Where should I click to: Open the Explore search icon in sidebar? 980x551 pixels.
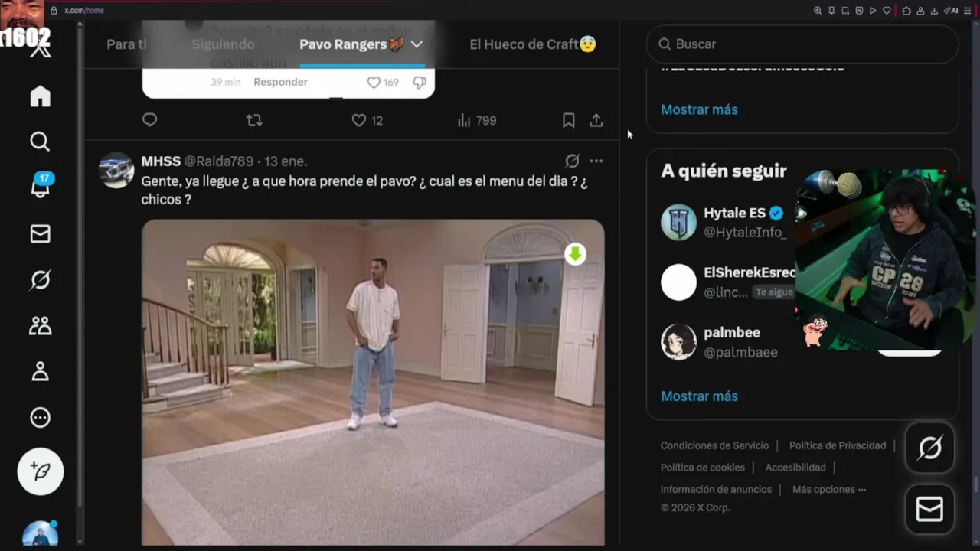pyautogui.click(x=40, y=142)
